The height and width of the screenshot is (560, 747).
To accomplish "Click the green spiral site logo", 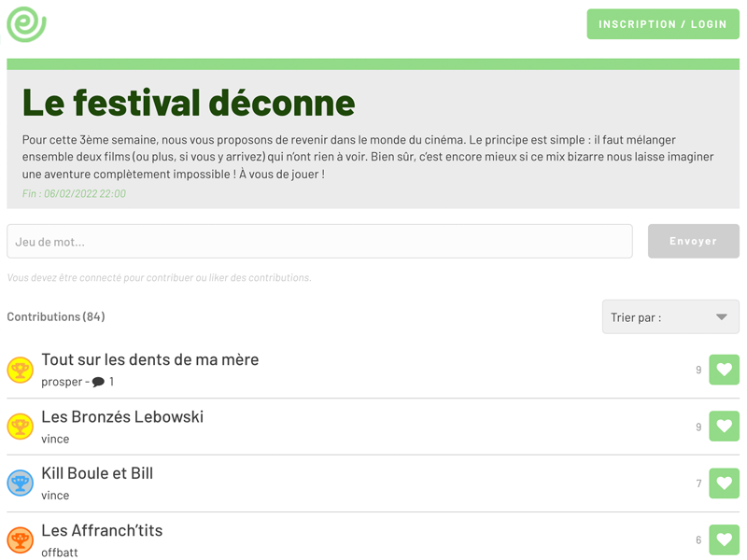I will point(26,23).
